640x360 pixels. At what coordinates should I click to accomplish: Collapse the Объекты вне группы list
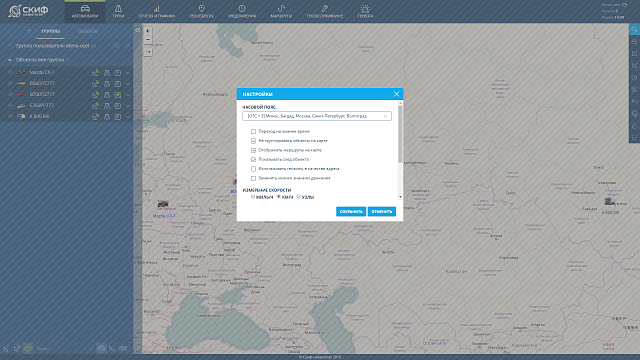pyautogui.click(x=10, y=60)
